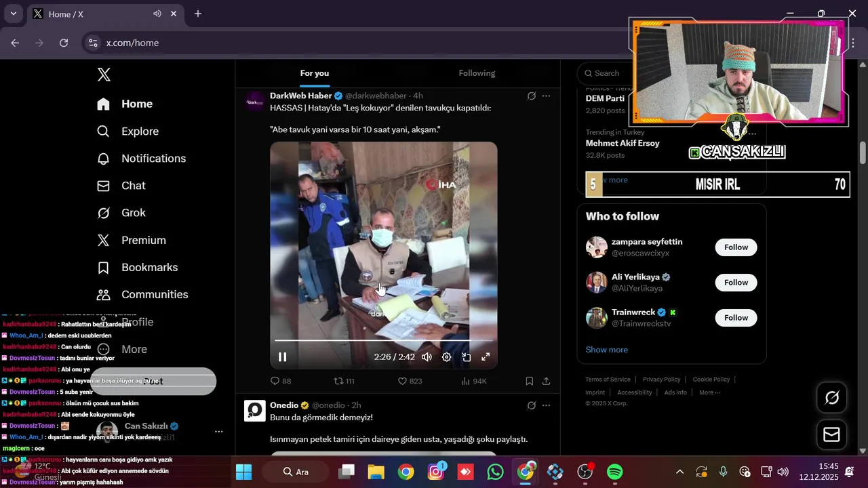This screenshot has height=488, width=868.
Task: Seek on the video progress bar
Action: pos(384,340)
